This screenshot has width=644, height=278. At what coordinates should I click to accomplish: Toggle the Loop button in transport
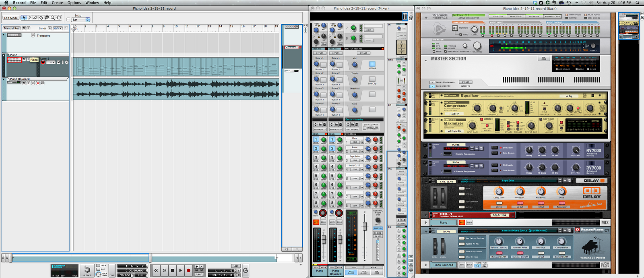coord(236,266)
